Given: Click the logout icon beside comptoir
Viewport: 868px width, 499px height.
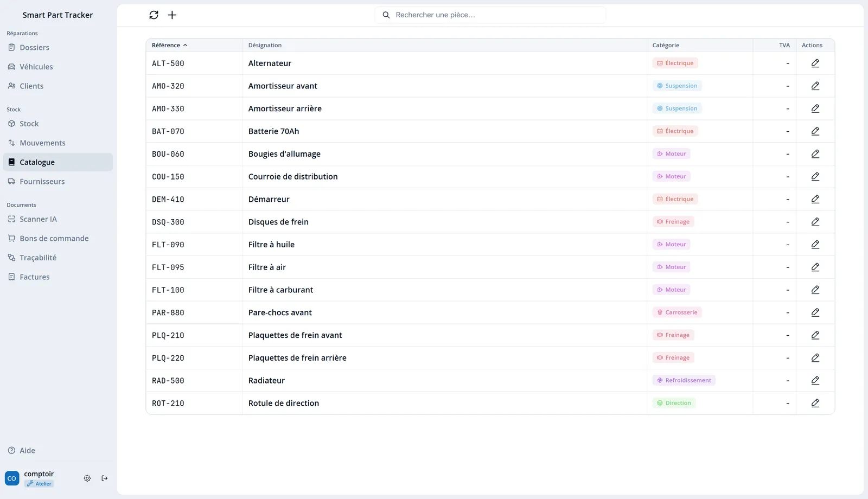Looking at the screenshot, I should pyautogui.click(x=105, y=478).
